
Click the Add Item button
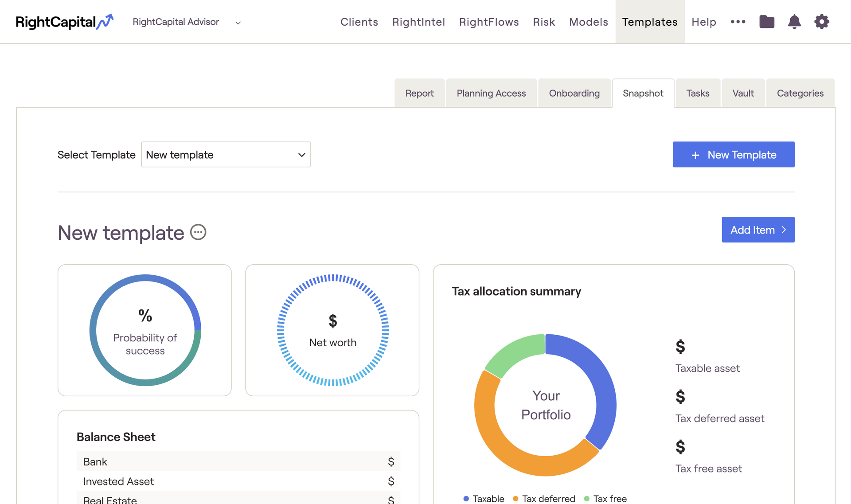coord(758,230)
